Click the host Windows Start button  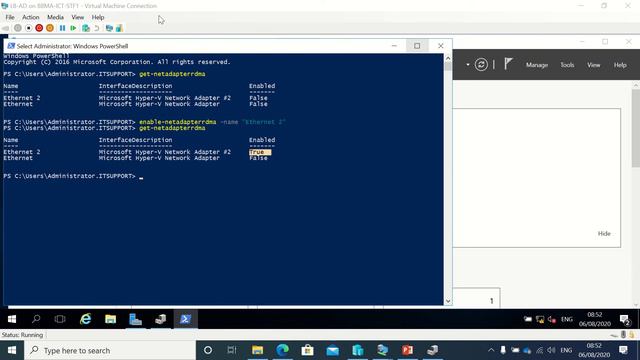click(12, 350)
